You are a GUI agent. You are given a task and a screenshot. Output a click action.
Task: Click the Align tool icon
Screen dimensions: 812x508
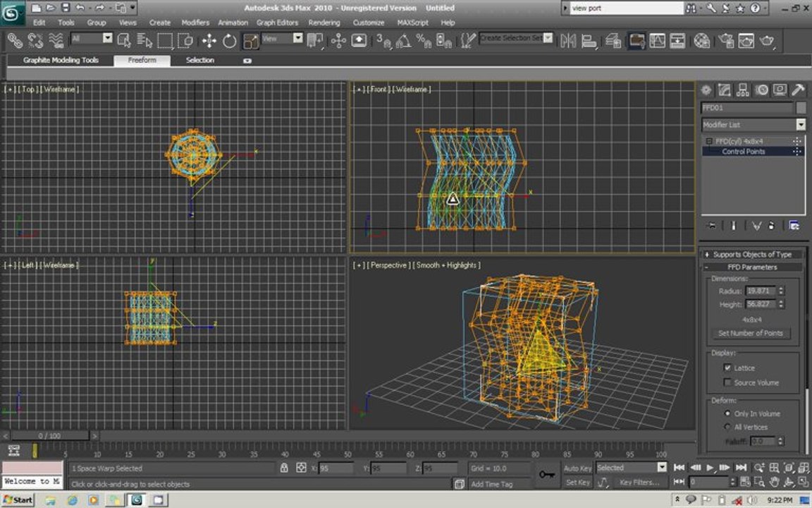[589, 40]
